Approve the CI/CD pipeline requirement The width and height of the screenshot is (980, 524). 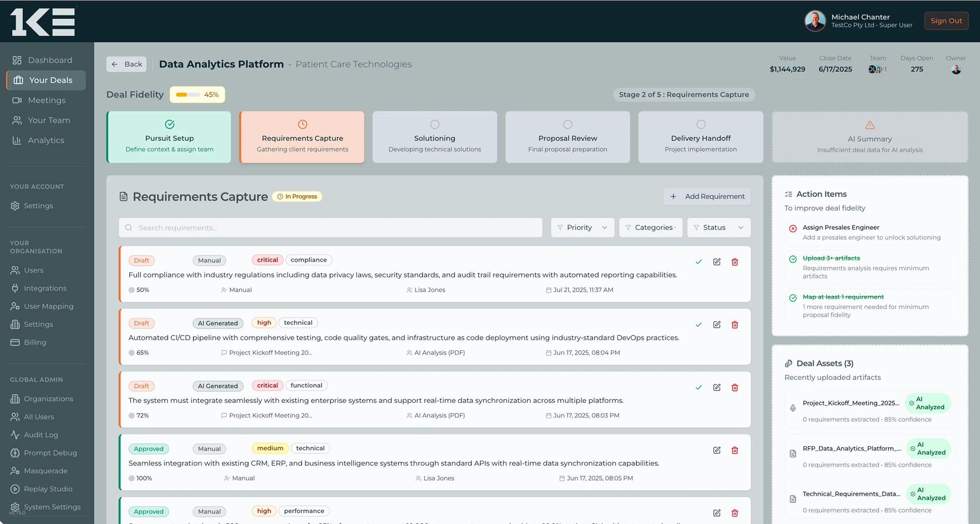pos(698,325)
